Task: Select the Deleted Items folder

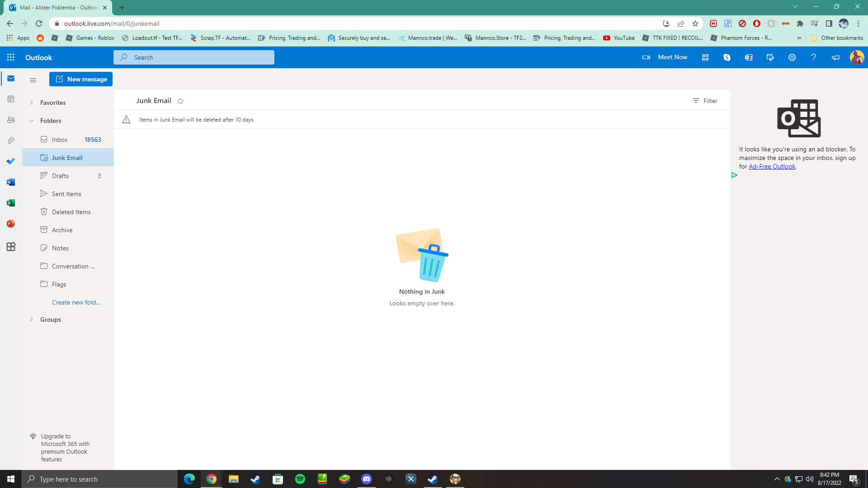Action: click(71, 212)
